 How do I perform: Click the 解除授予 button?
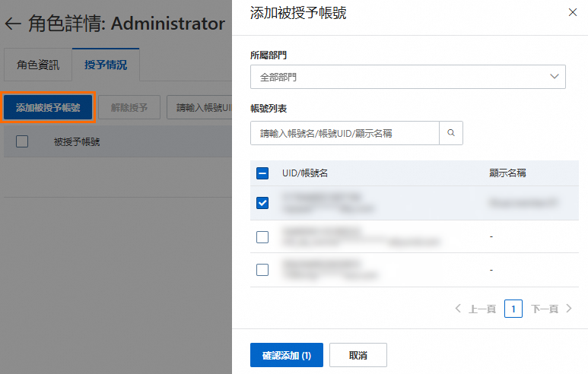coord(129,107)
